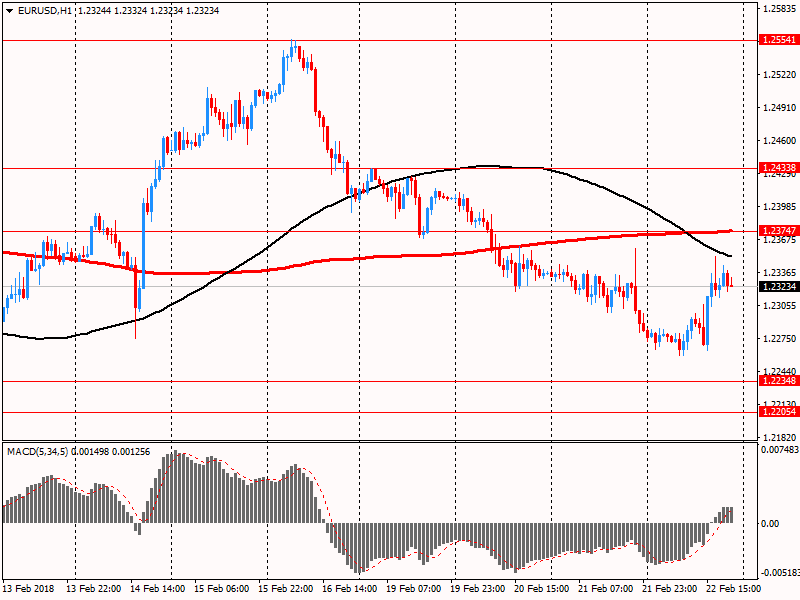This screenshot has height=600, width=800.
Task: Select the 1.24600 price scale value
Action: (x=780, y=140)
